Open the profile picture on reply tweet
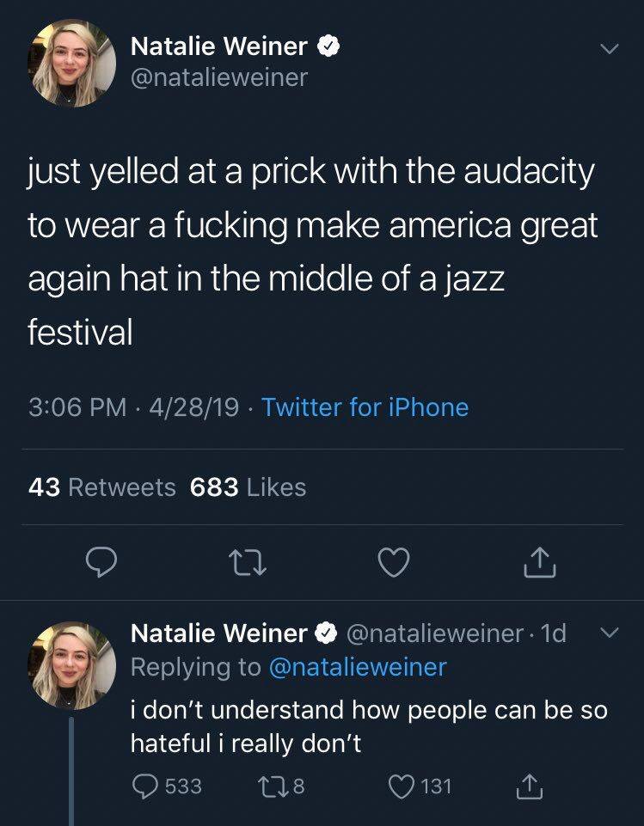This screenshot has height=826, width=644. (x=72, y=666)
